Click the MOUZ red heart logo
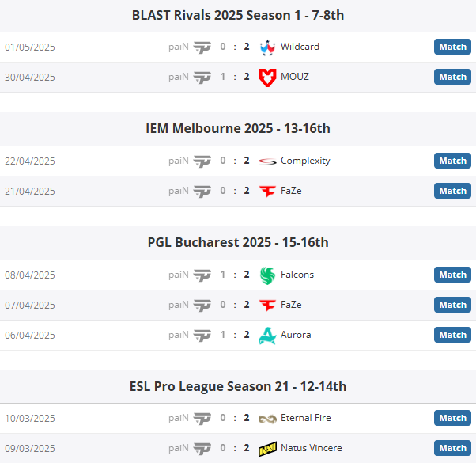This screenshot has width=476, height=463. (x=267, y=78)
